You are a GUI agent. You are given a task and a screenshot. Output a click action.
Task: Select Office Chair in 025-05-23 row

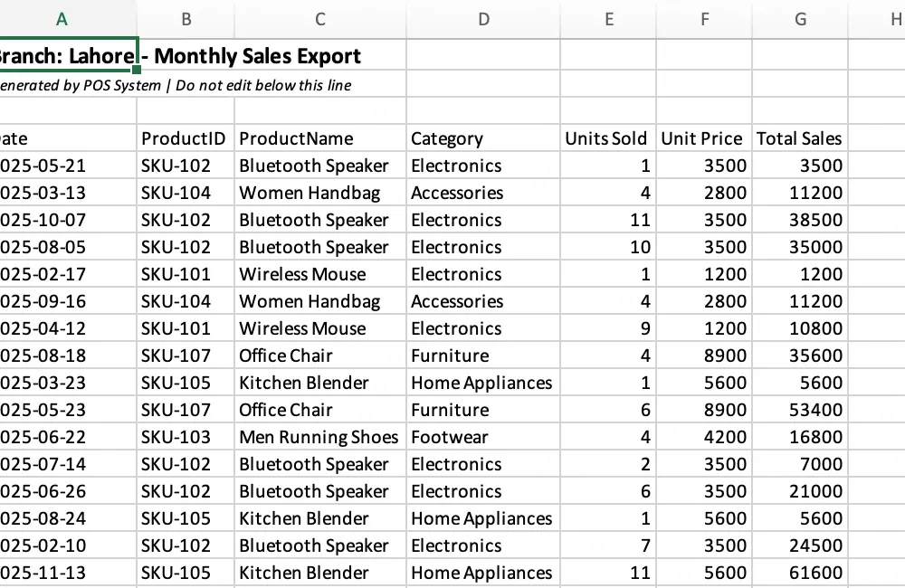tap(320, 410)
